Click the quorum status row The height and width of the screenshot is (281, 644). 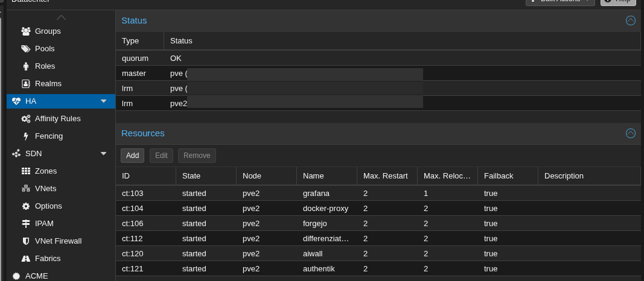[x=378, y=58]
